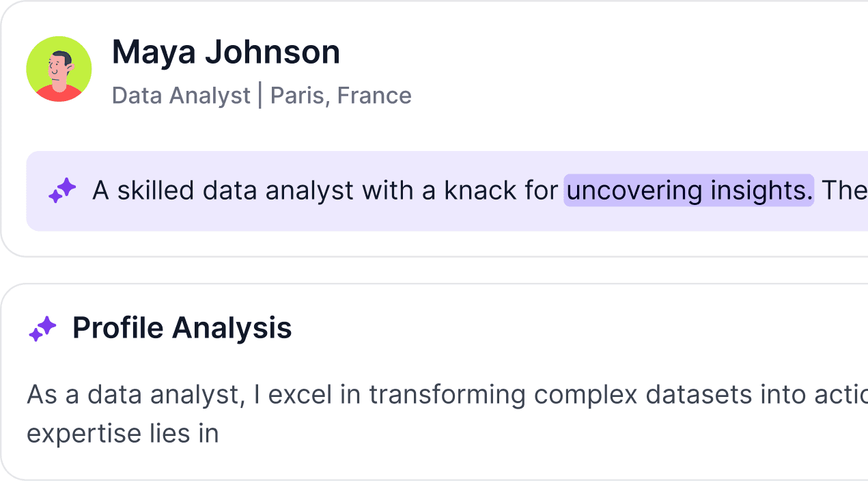
Task: Click the AI indicator icon on the lavender banner
Action: (x=61, y=191)
